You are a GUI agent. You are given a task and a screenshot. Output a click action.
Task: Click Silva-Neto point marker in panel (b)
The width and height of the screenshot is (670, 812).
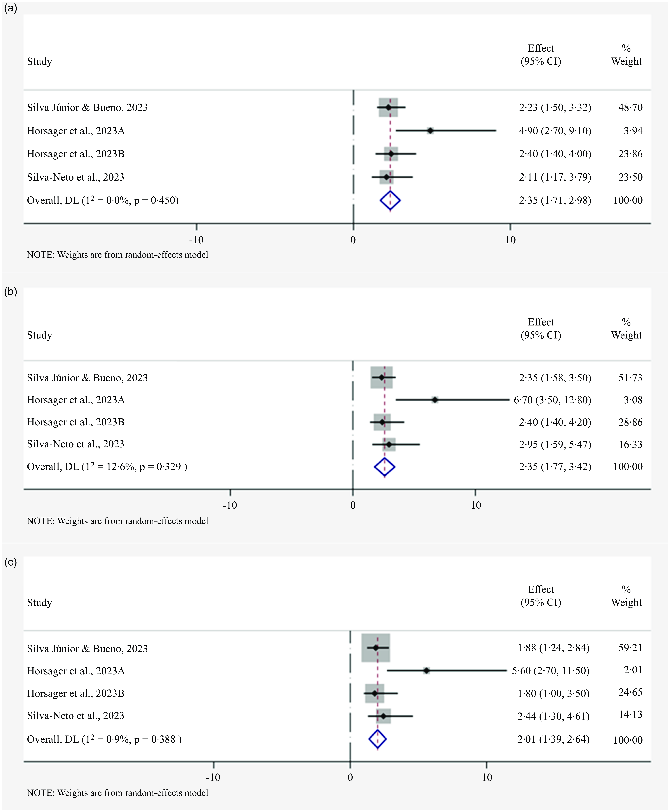(x=389, y=444)
